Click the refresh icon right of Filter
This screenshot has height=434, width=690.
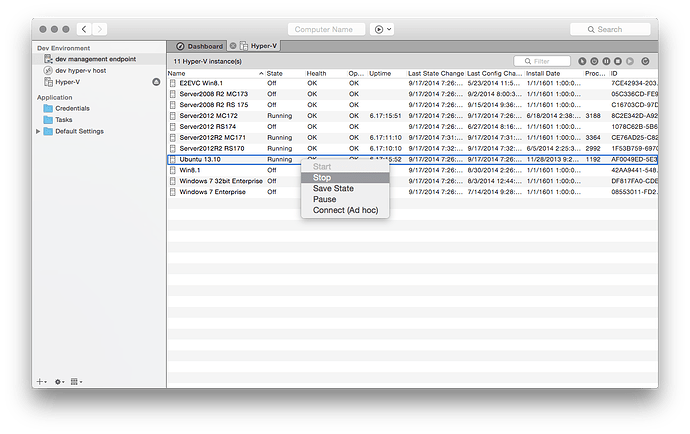pyautogui.click(x=645, y=61)
